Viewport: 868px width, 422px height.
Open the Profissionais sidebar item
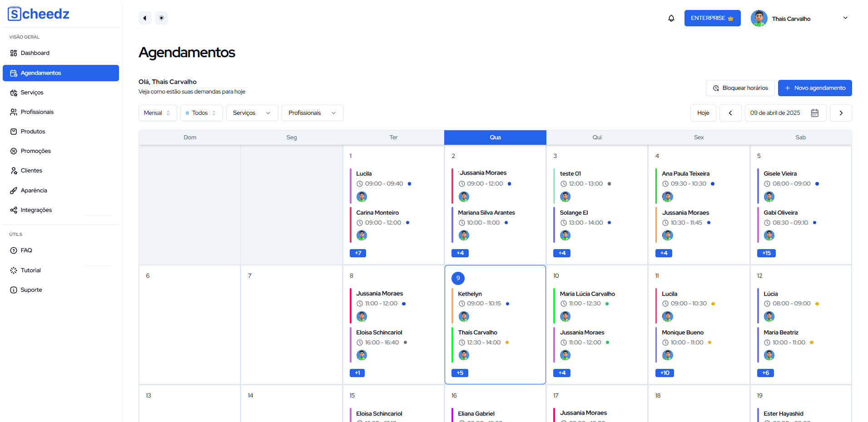[61, 112]
